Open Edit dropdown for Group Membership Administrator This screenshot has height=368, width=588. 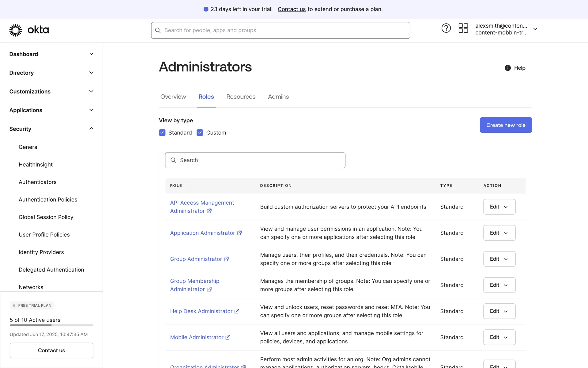coord(499,285)
